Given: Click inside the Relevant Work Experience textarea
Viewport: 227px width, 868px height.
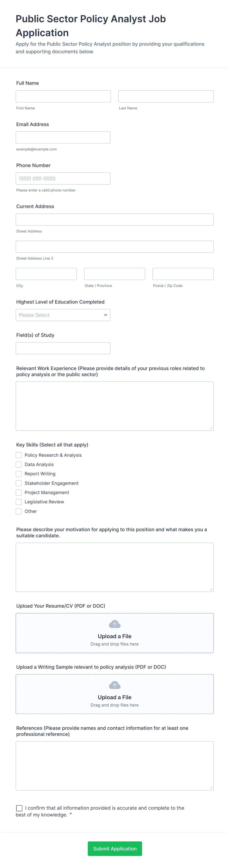Looking at the screenshot, I should point(114,406).
